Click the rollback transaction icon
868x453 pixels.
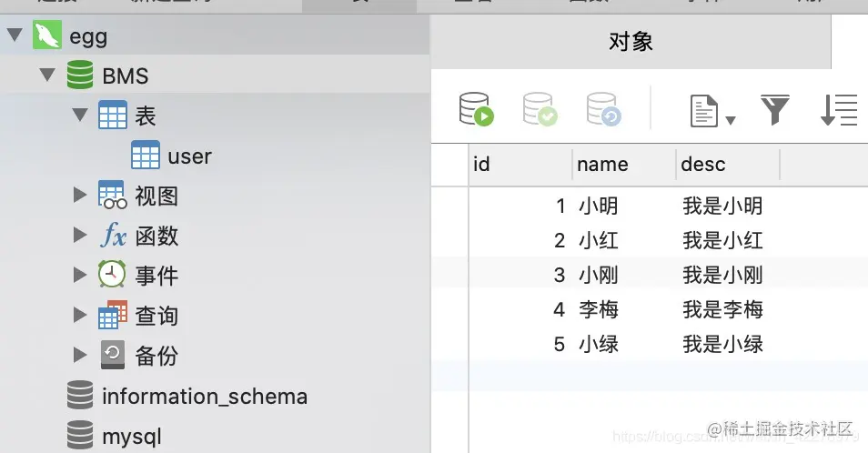coord(604,109)
